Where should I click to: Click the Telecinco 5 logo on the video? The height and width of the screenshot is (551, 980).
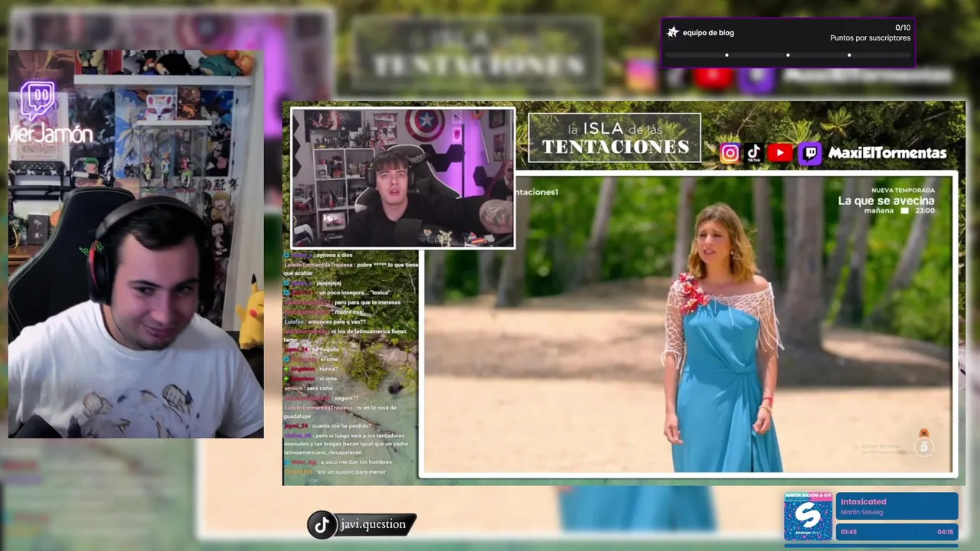tap(924, 447)
